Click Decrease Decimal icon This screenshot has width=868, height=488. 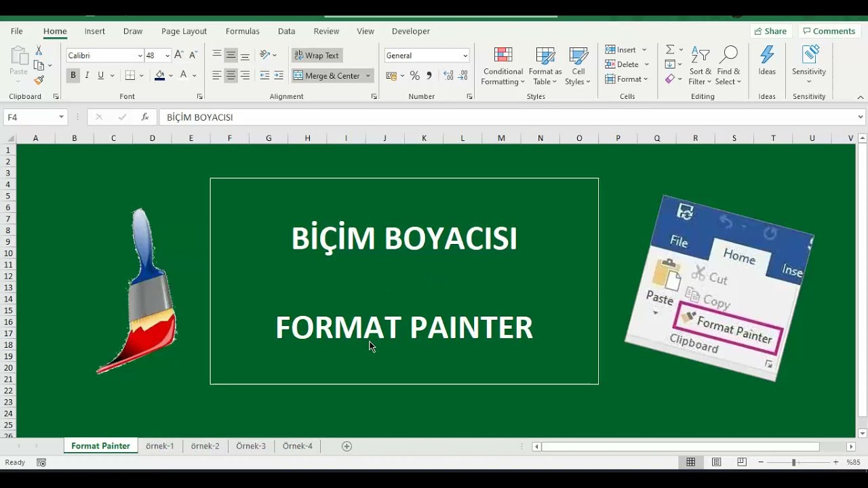pos(463,75)
